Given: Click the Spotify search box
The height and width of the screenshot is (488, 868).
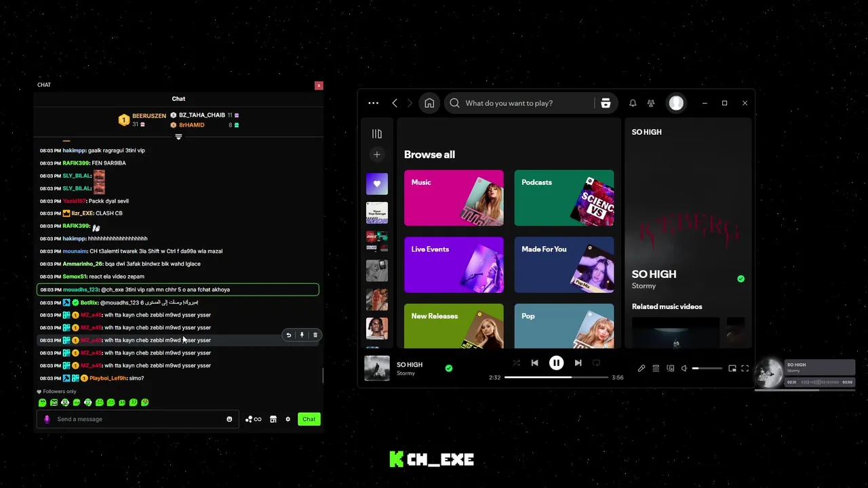Looking at the screenshot, I should pyautogui.click(x=519, y=103).
